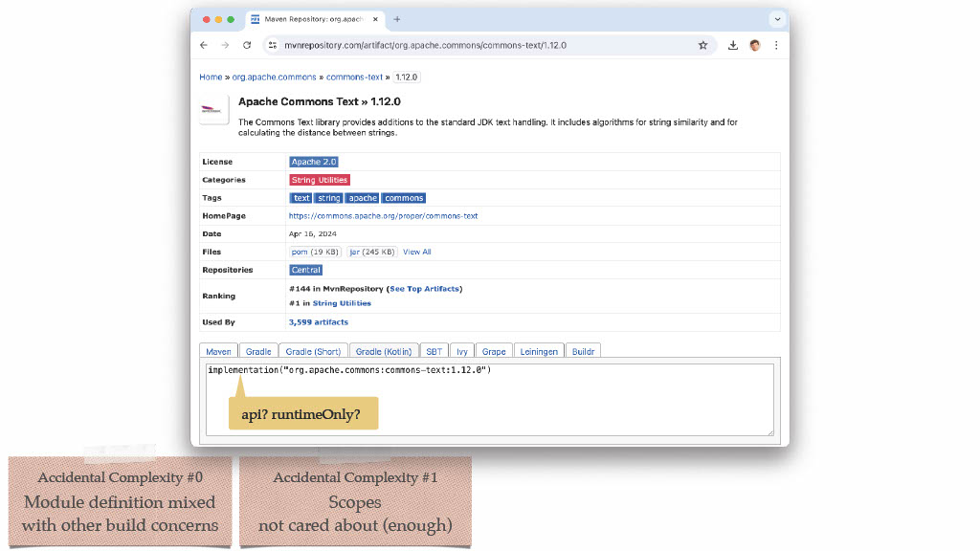Click the browser back arrow
This screenshot has width=980, height=551.
point(204,45)
